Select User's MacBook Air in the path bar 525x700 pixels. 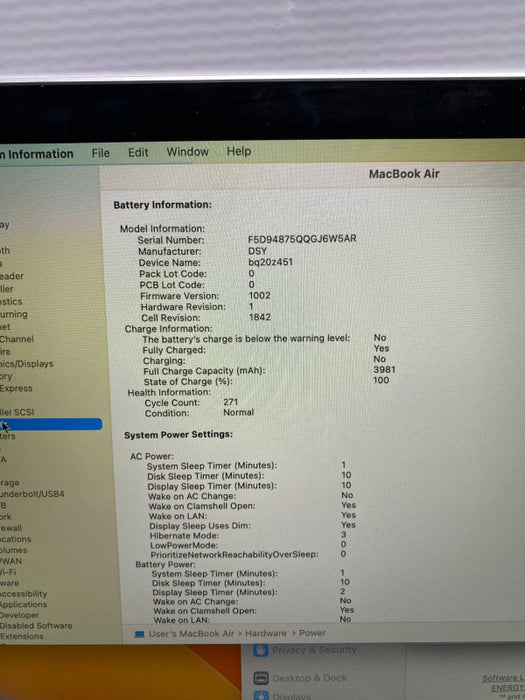191,634
